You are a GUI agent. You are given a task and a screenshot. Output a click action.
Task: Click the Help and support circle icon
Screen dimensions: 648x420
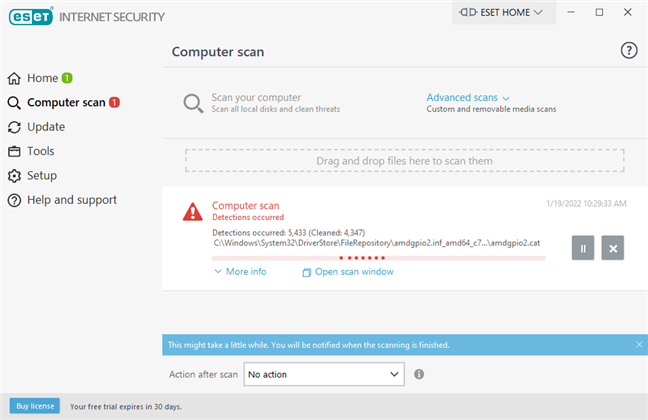14,200
